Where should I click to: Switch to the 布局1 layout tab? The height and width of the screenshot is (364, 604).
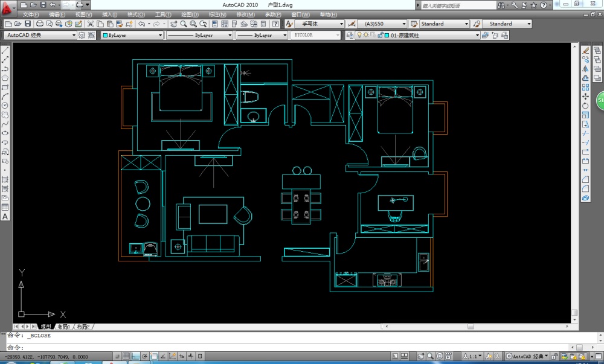click(63, 327)
